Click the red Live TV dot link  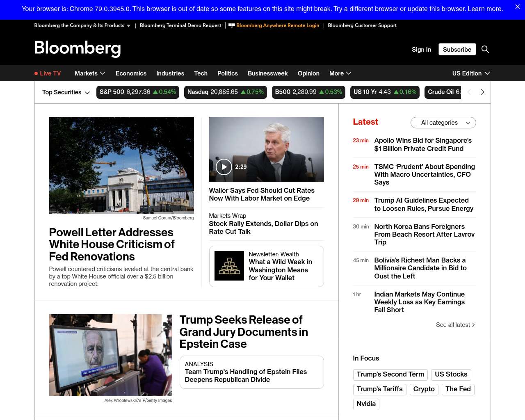(x=48, y=73)
